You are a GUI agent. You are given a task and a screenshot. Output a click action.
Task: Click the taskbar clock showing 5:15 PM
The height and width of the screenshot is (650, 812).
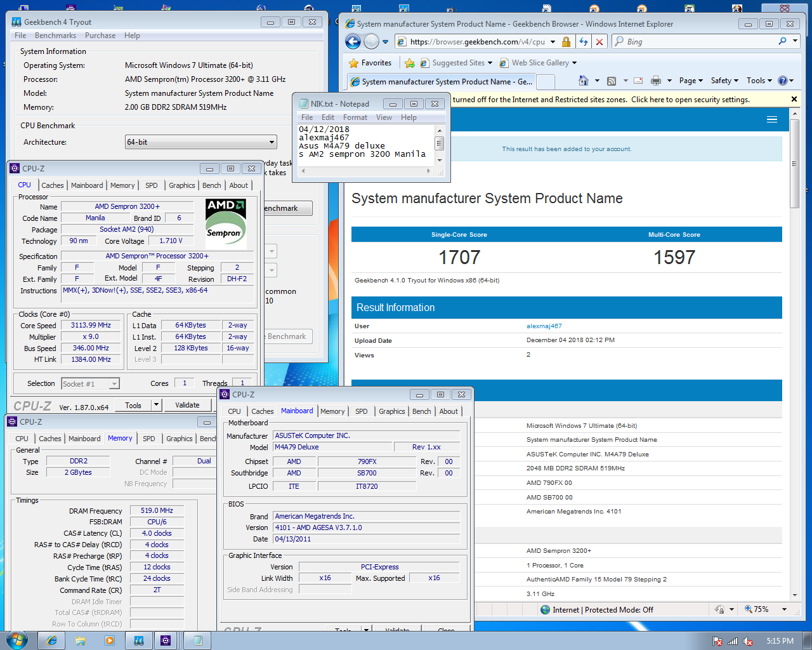pyautogui.click(x=780, y=641)
